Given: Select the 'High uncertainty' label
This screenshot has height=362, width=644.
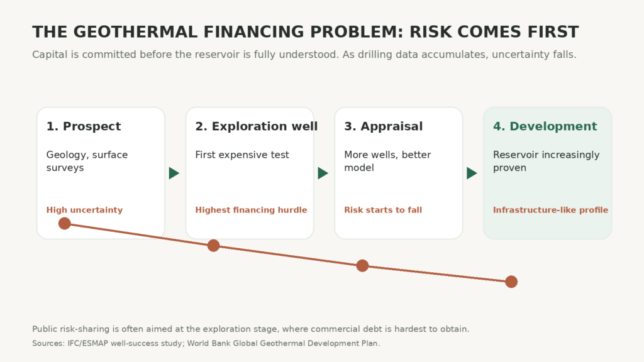Looking at the screenshot, I should 84,210.
